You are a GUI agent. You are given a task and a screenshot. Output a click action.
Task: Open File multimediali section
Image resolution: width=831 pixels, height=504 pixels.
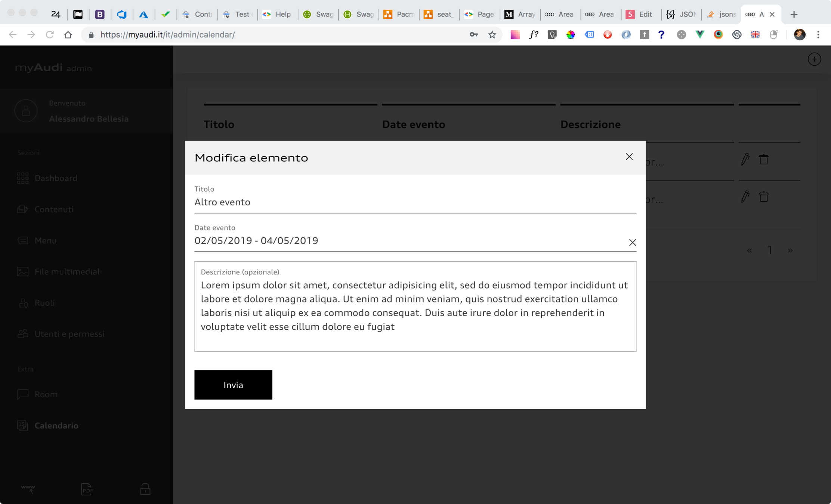(x=68, y=272)
